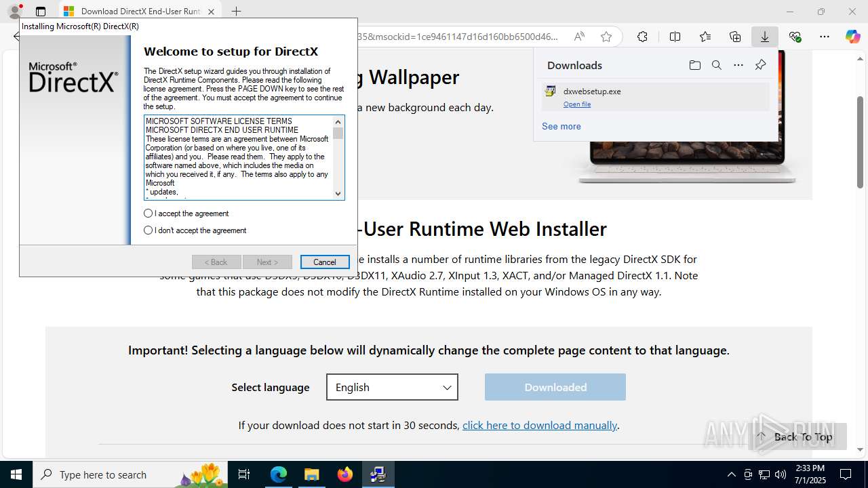The height and width of the screenshot is (488, 868).
Task: Open Task View on taskbar
Action: (244, 474)
